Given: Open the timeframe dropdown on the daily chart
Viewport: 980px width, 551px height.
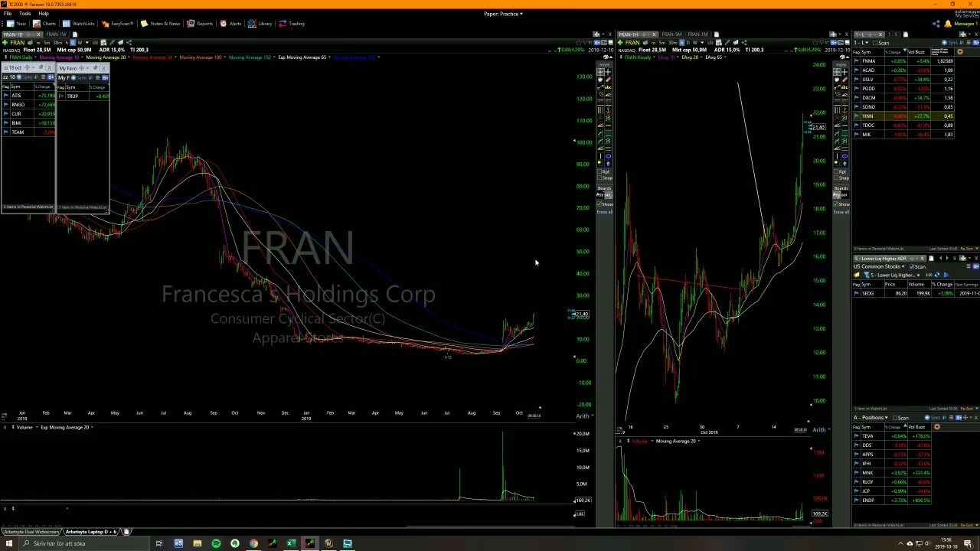Looking at the screenshot, I should click(x=87, y=42).
